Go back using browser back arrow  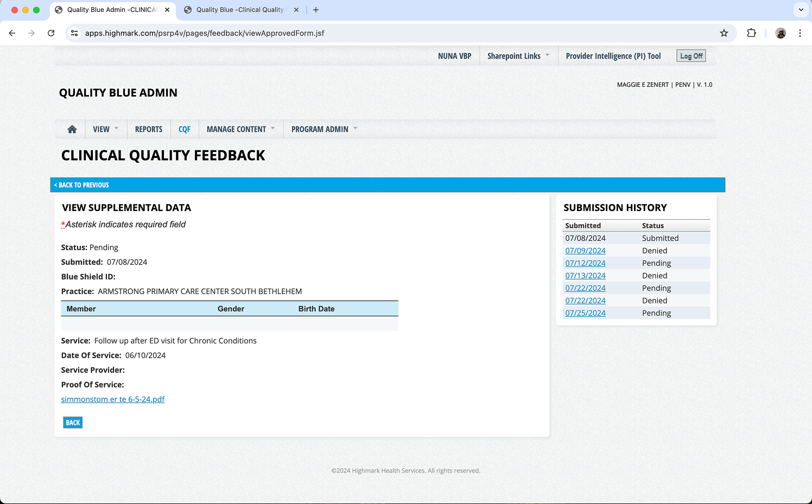[12, 33]
